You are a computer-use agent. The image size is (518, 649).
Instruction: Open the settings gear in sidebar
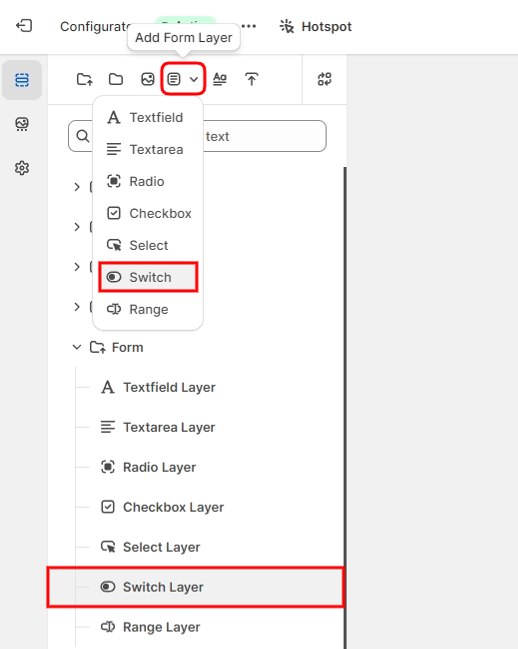(22, 168)
